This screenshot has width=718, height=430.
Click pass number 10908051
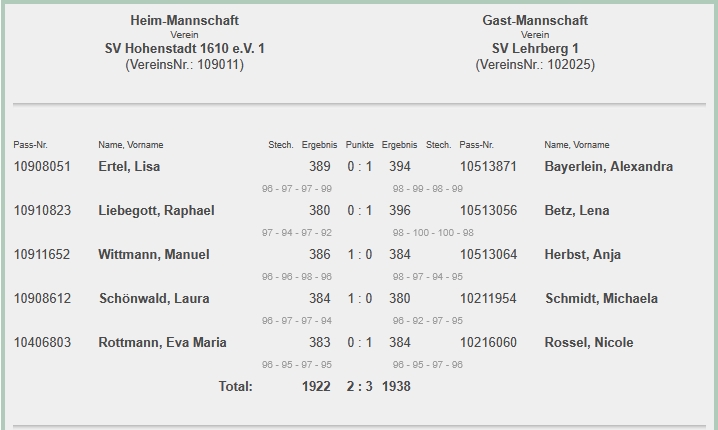click(x=42, y=166)
